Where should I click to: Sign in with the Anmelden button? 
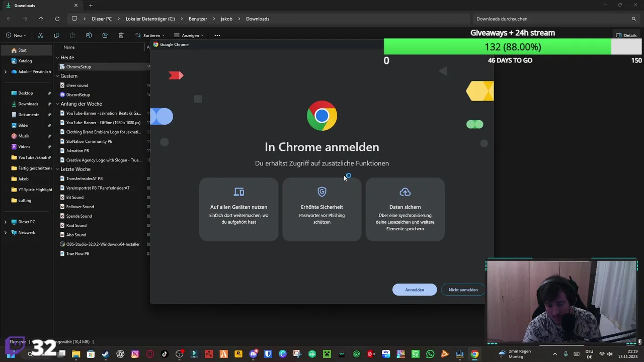(x=415, y=290)
